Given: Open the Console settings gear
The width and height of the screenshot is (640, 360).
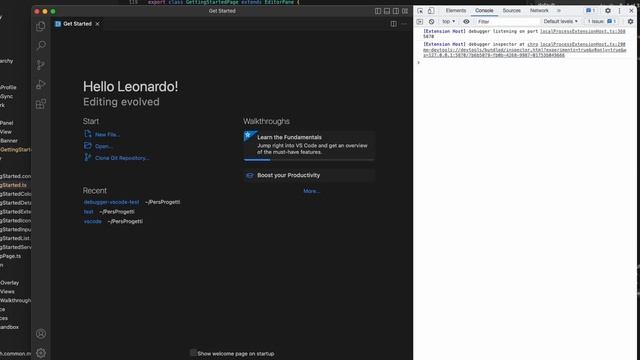Looking at the screenshot, I should [630, 22].
